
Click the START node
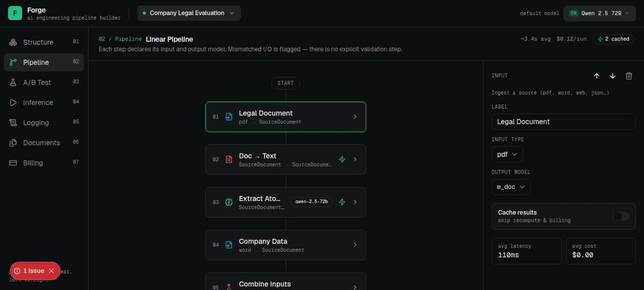tap(286, 83)
